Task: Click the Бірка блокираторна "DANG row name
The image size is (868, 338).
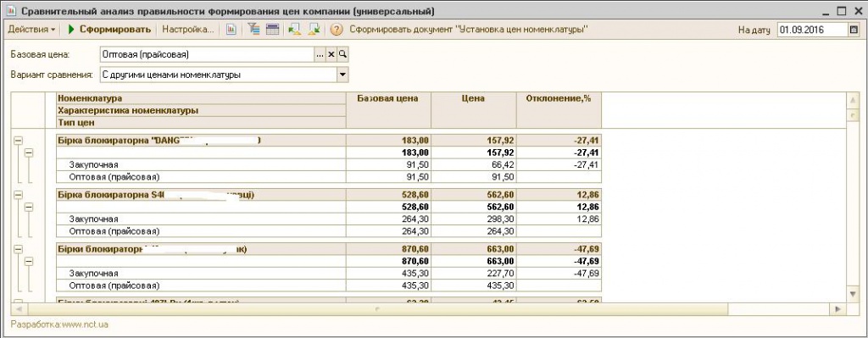Action: [201, 141]
